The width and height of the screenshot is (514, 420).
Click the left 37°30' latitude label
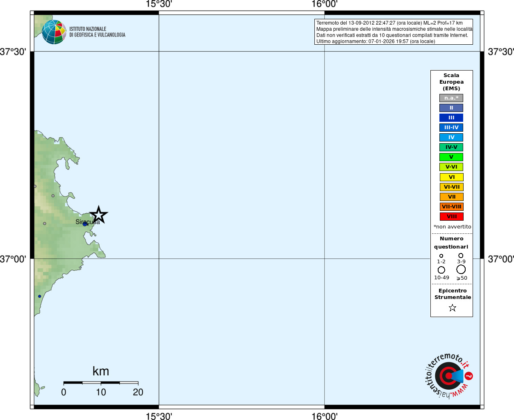click(x=14, y=52)
